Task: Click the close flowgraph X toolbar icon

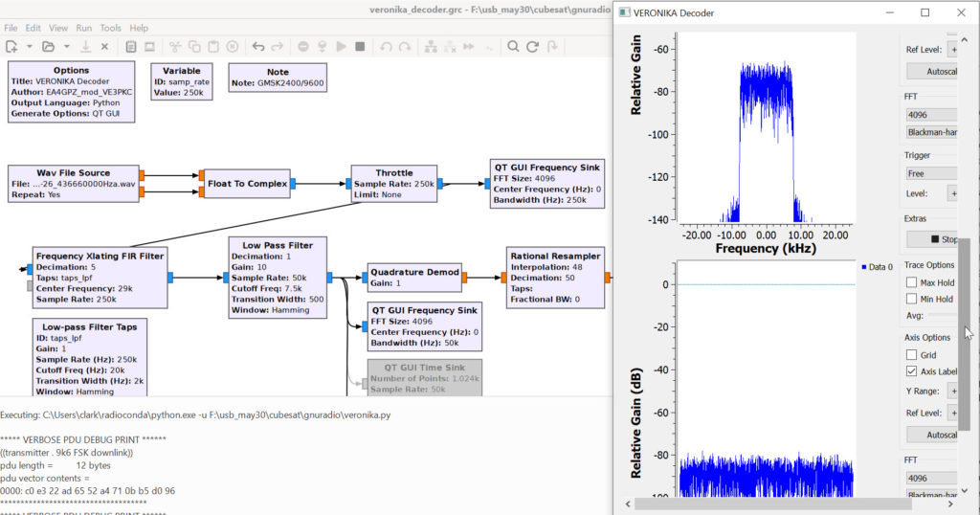Action: tap(104, 46)
